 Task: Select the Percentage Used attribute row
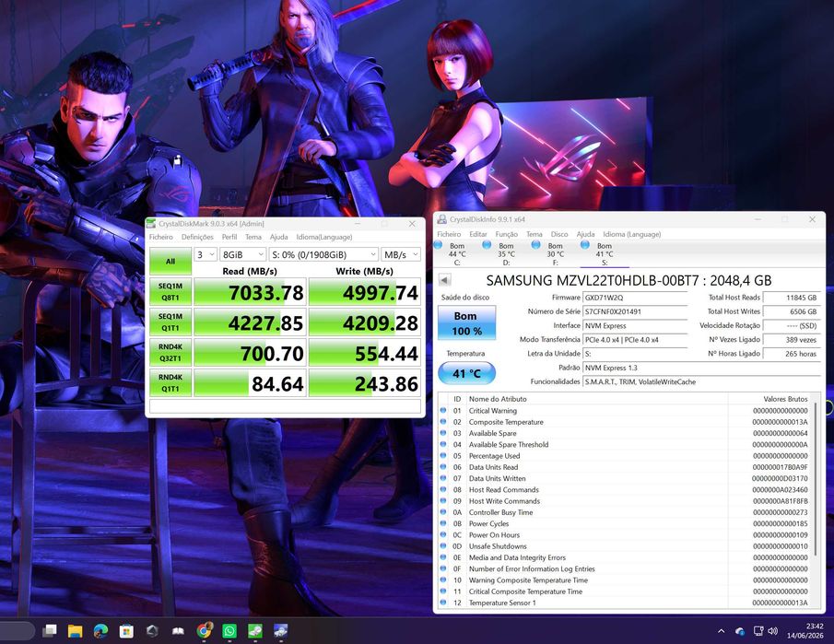tap(625, 456)
